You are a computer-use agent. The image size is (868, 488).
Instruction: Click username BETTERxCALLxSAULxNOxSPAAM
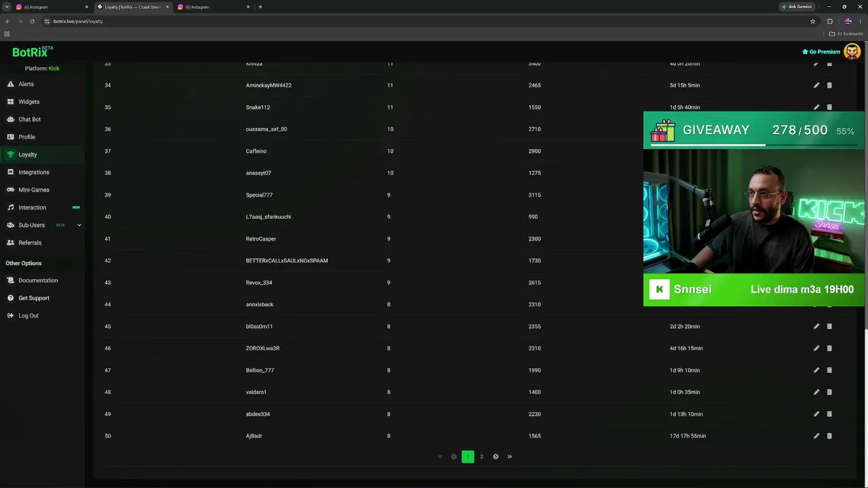pyautogui.click(x=287, y=260)
